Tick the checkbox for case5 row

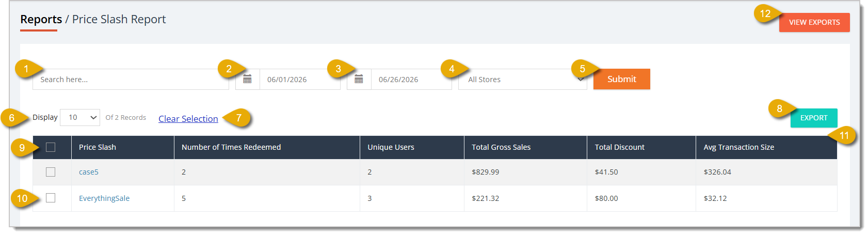[51, 172]
